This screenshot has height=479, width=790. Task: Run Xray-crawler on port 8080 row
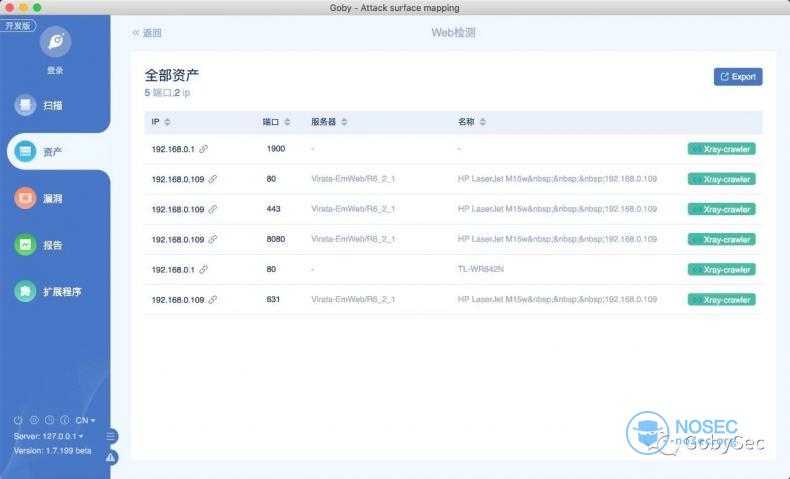[721, 240]
